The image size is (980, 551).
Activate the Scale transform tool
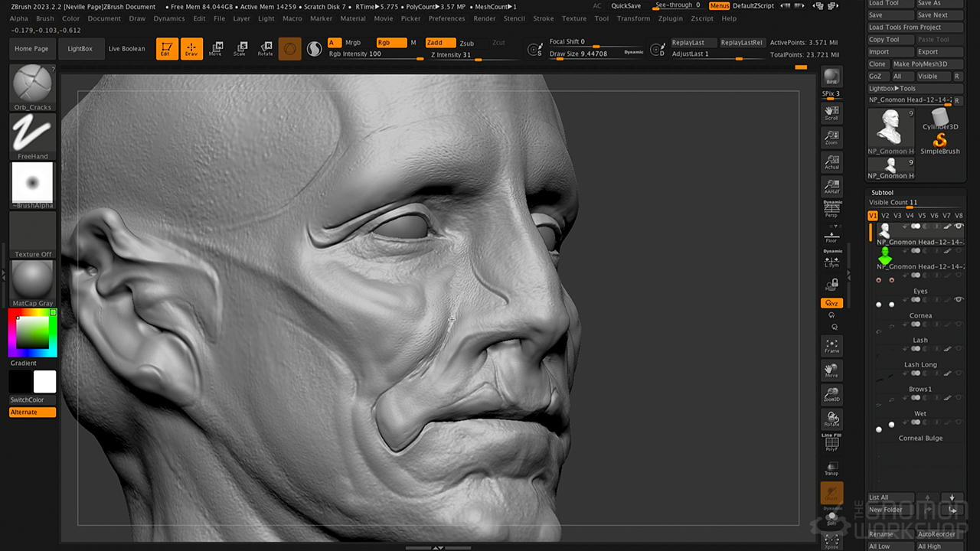point(240,49)
